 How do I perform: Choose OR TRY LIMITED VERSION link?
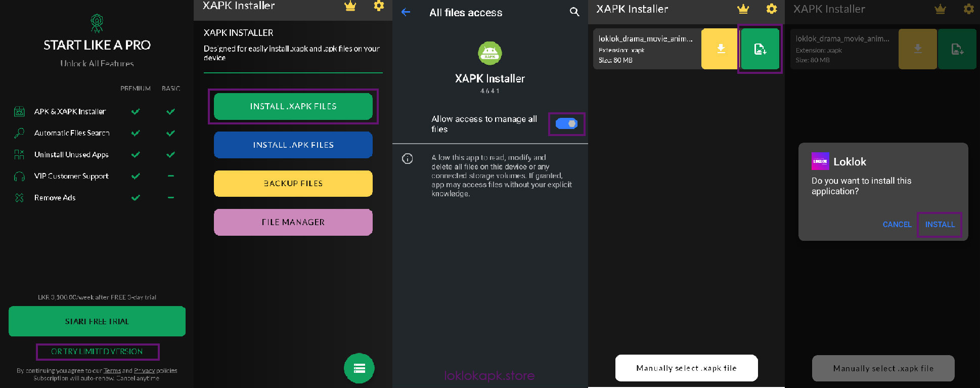[97, 352]
